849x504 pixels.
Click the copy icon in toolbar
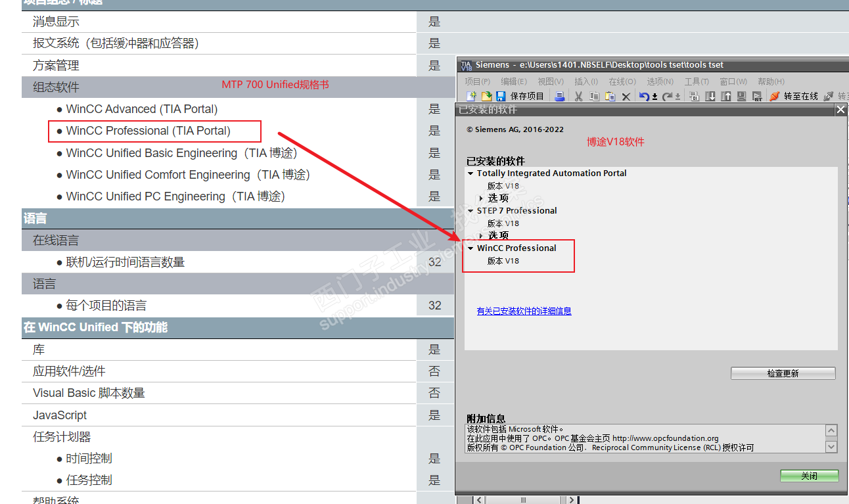tap(594, 97)
